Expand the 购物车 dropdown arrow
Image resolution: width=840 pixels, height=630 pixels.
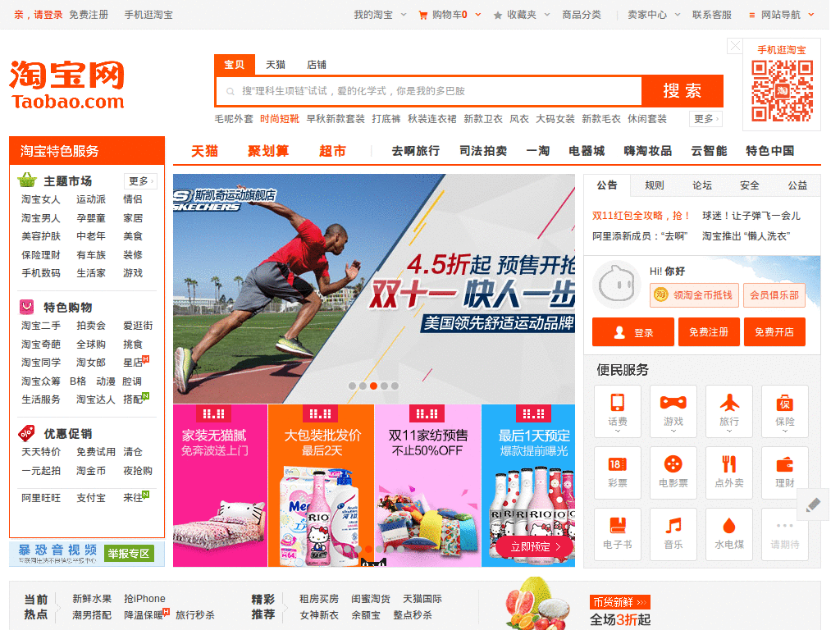(478, 15)
